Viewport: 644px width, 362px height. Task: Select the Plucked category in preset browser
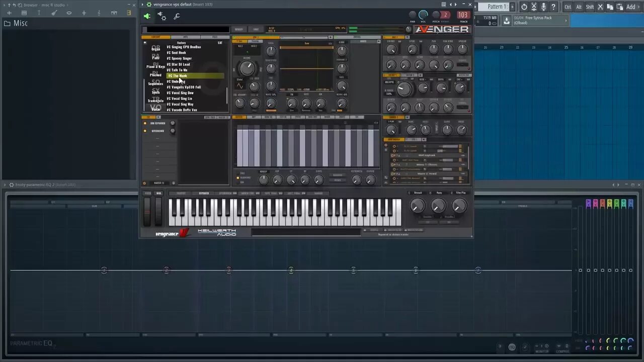(155, 75)
